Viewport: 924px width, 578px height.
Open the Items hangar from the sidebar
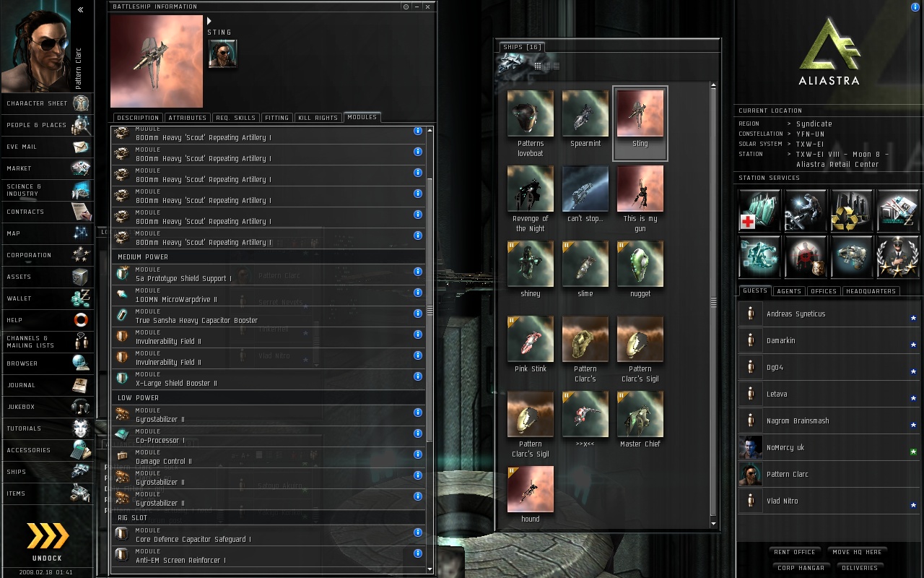tap(47, 493)
